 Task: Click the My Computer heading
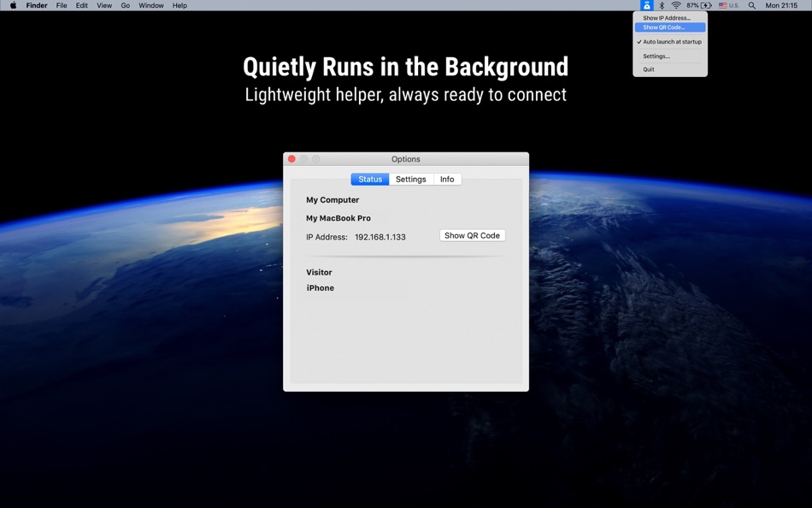pyautogui.click(x=332, y=199)
